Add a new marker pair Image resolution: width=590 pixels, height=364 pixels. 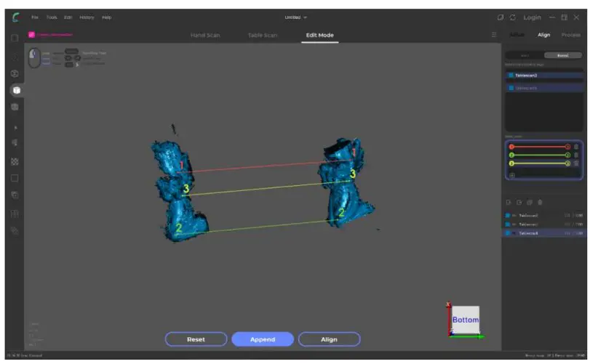coord(511,175)
